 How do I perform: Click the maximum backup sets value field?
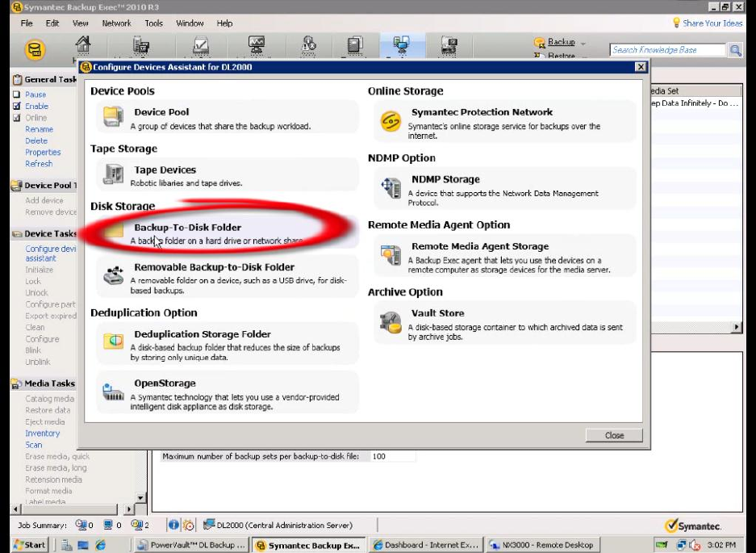[393, 456]
